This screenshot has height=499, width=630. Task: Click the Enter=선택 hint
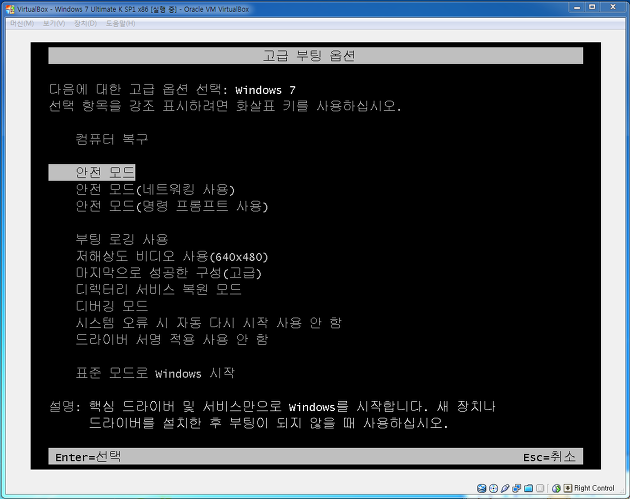(x=88, y=457)
